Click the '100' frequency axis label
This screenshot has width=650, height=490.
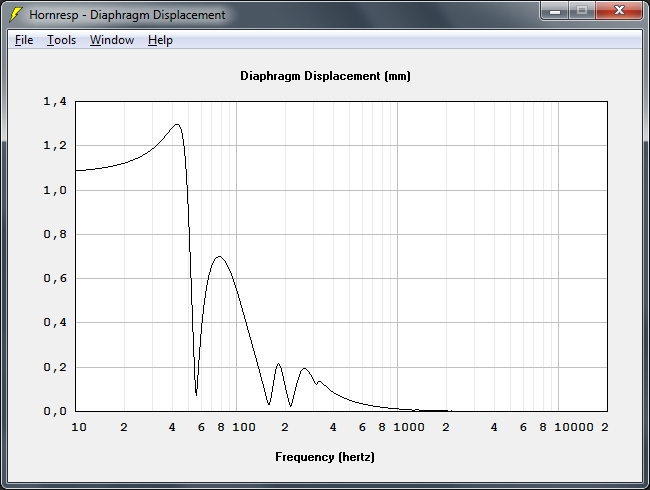coord(244,427)
